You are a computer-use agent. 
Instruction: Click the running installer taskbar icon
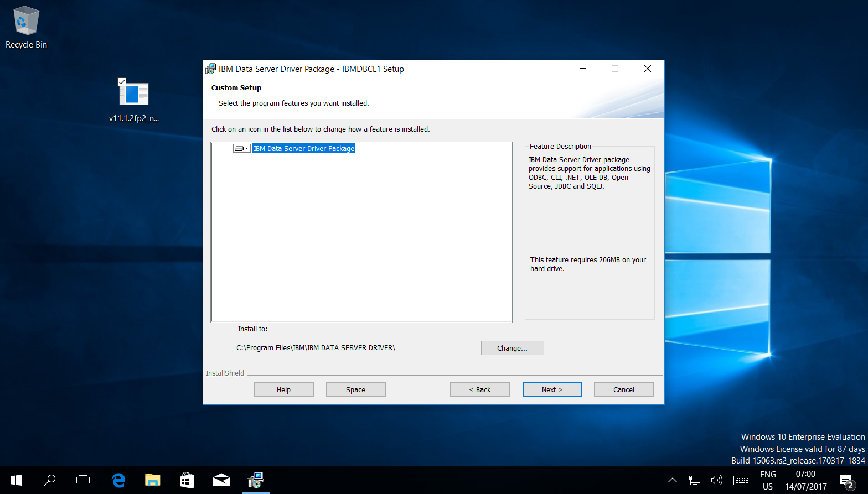(x=256, y=480)
